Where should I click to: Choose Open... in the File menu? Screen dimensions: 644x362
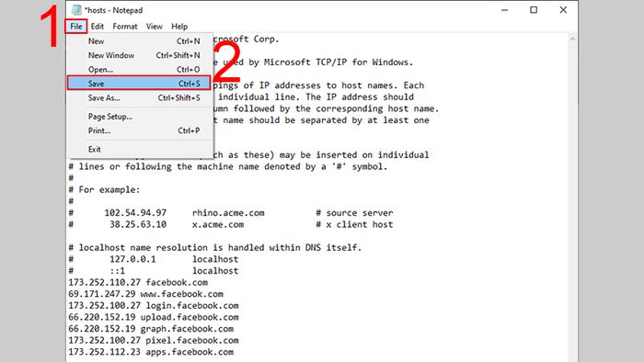click(140, 69)
